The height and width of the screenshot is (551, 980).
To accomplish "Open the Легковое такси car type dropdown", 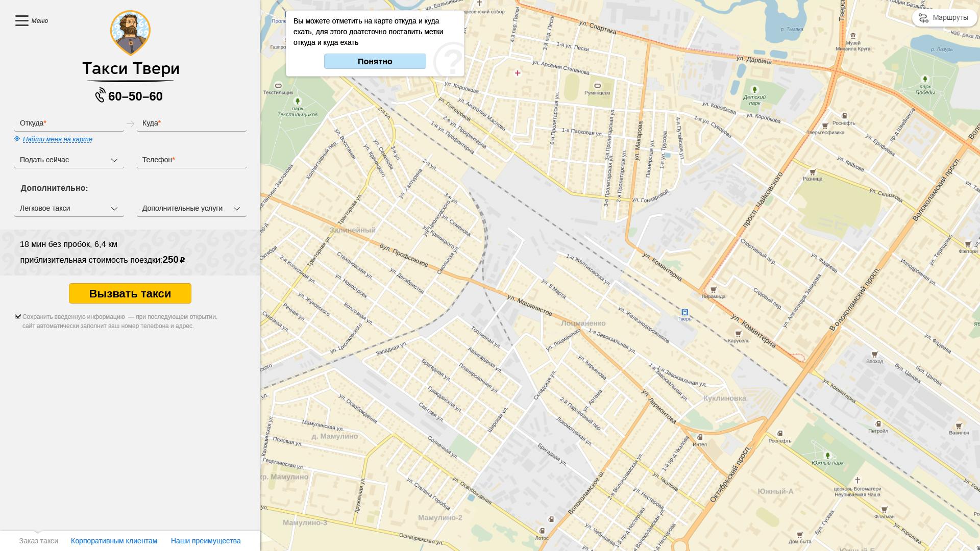I will [69, 209].
